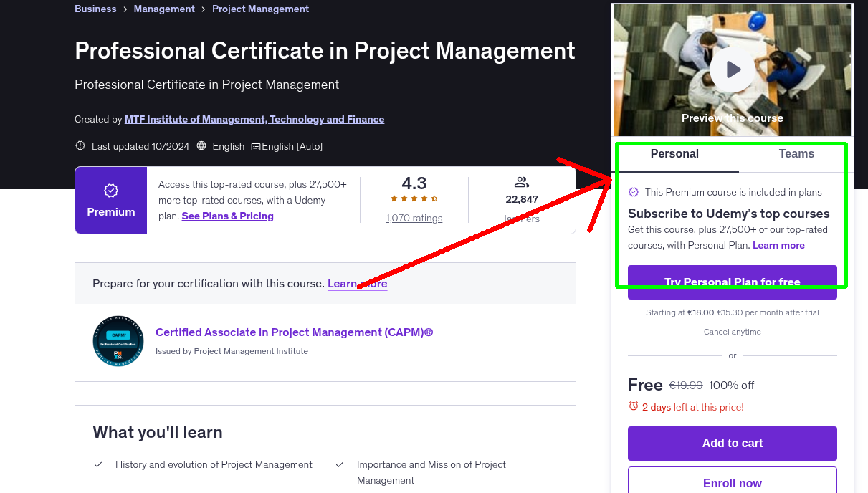Switch to the Personal tab
This screenshot has width=868, height=493.
point(674,154)
